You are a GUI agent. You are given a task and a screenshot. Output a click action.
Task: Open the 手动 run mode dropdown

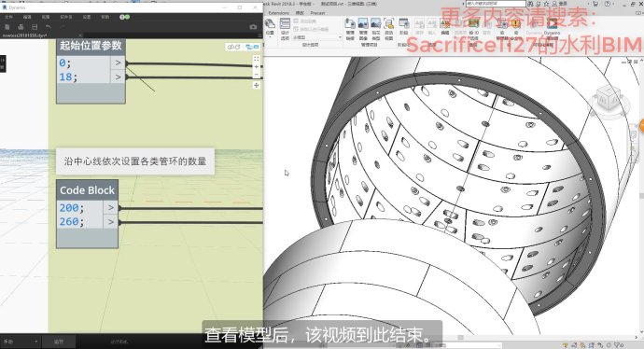point(21,342)
